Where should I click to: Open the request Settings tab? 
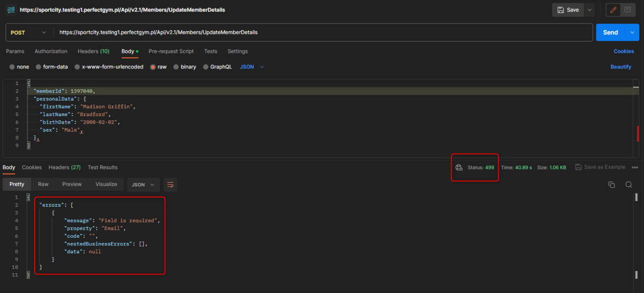coord(238,51)
